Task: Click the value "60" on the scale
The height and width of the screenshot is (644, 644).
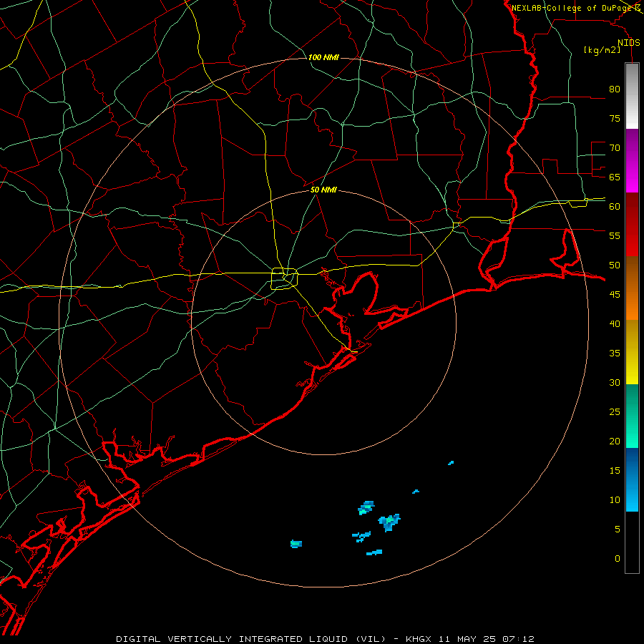Action: click(x=615, y=207)
